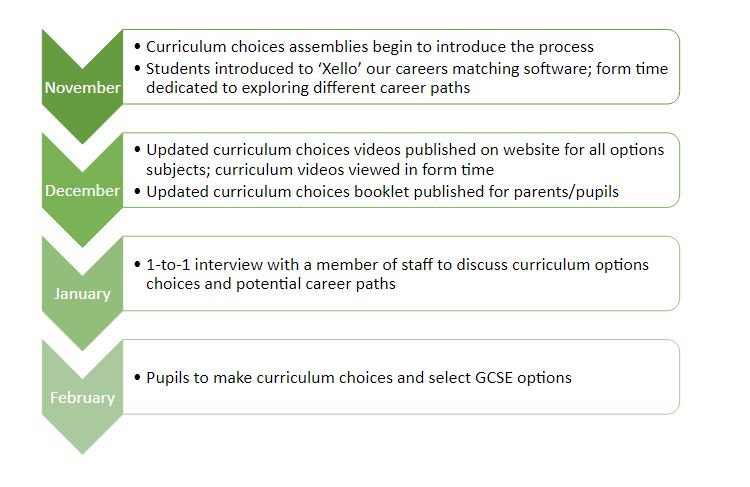Image resolution: width=750 pixels, height=487 pixels.
Task: Click the 'GCSE' word in February box
Action: point(494,377)
